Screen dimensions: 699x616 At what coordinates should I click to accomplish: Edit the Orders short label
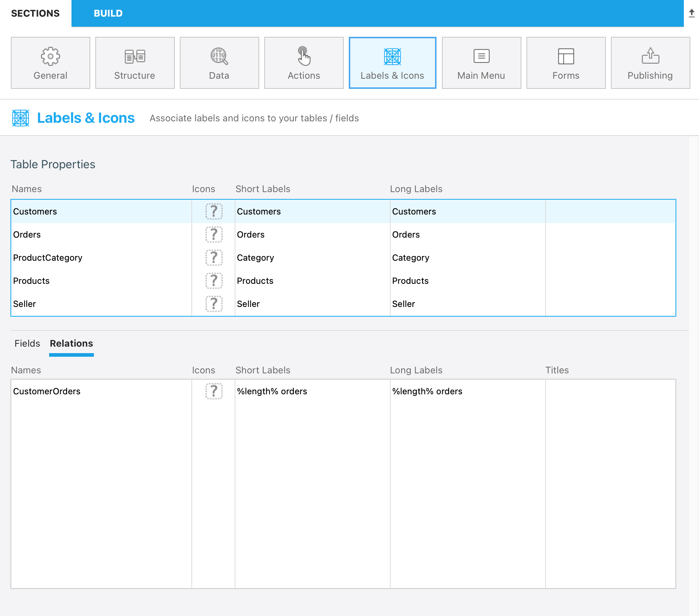click(x=312, y=234)
